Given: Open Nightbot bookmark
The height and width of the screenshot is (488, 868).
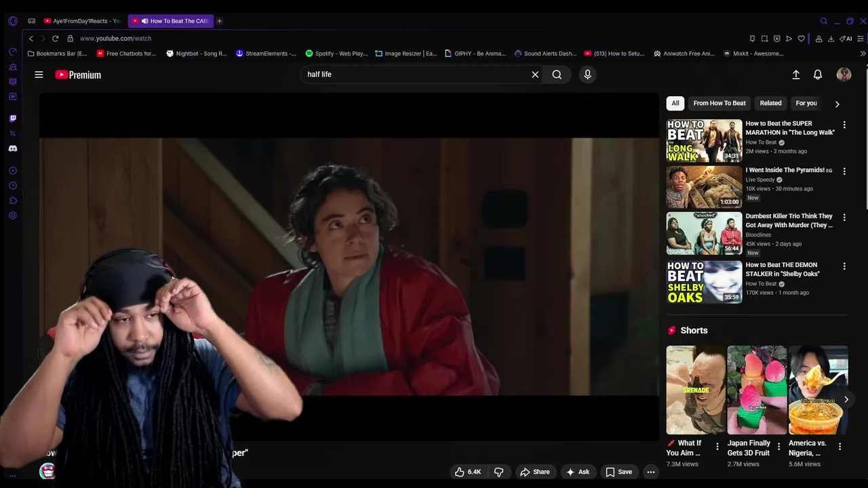Looking at the screenshot, I should [x=197, y=54].
